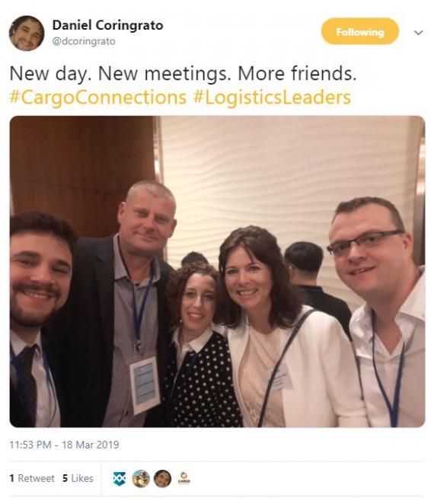Click the woman in polka-dot sweater

(x=199, y=347)
